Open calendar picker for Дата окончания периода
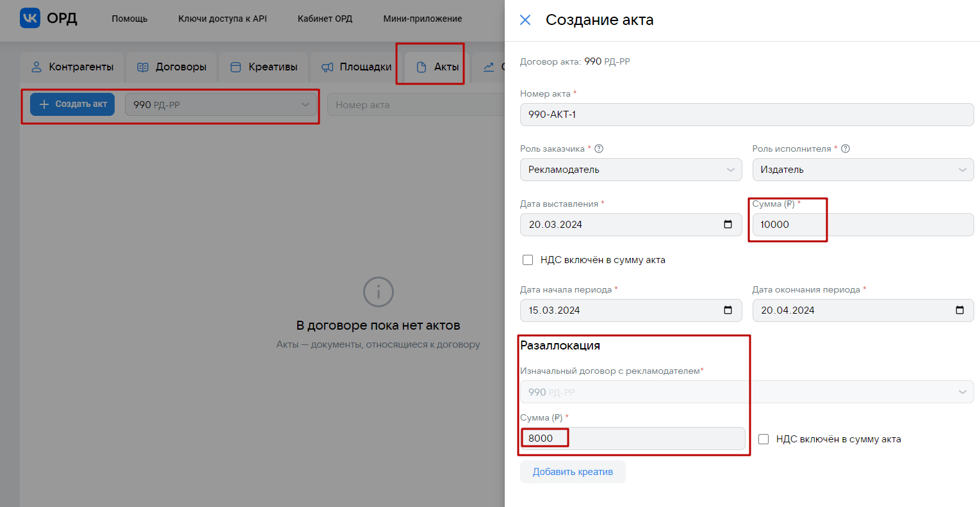Screen dimensions: 980x507 tap(960, 310)
